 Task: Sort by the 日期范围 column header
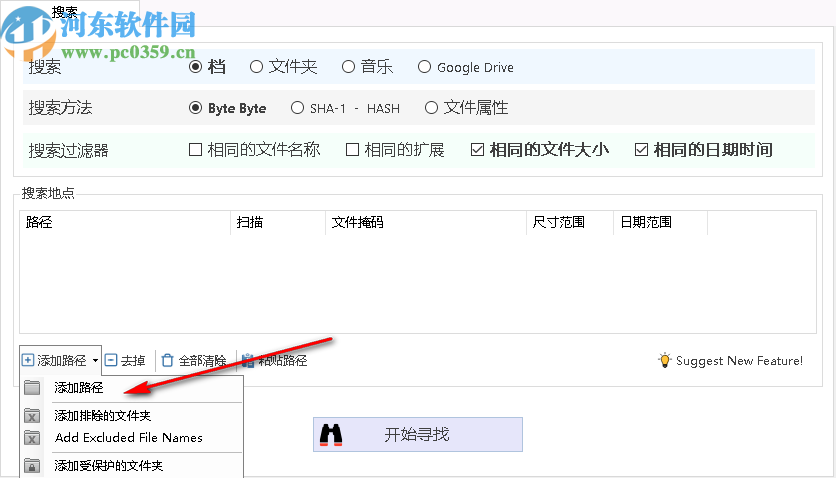[x=661, y=222]
